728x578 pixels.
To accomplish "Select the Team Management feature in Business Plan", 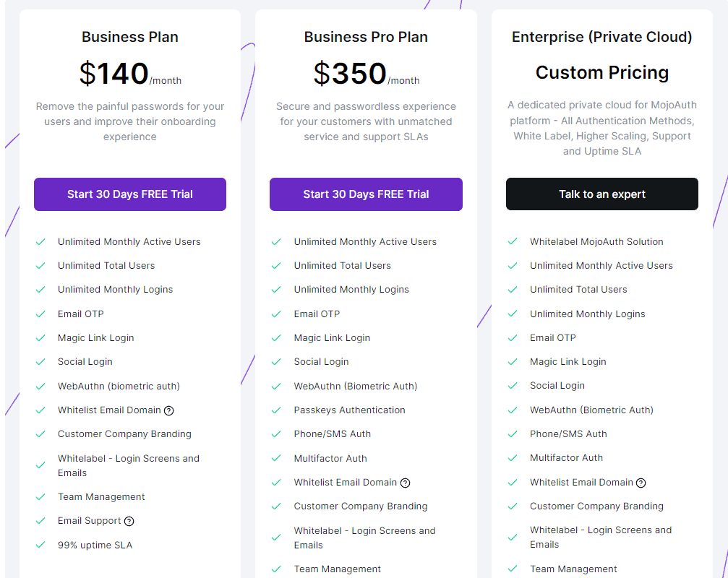I will (101, 497).
